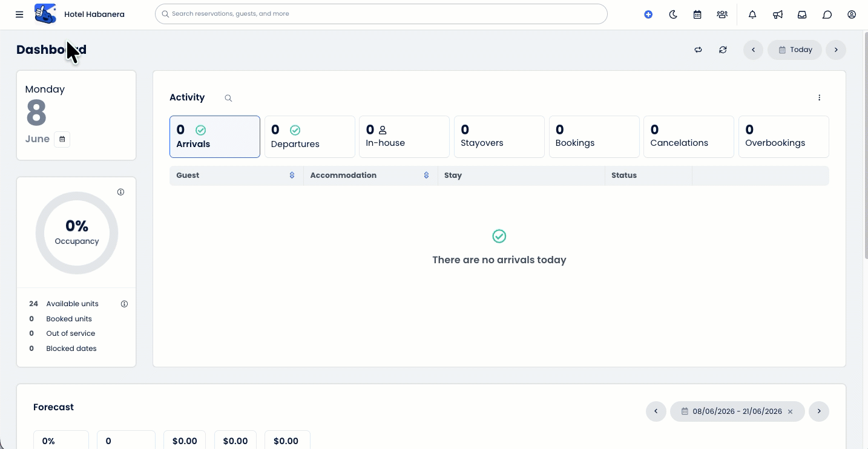The width and height of the screenshot is (868, 449).
Task: Click 'There are no arrivals today' message
Action: [499, 260]
